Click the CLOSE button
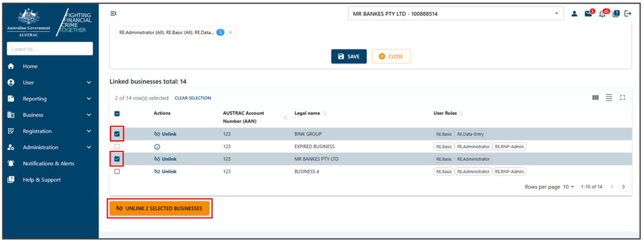Screen dimensions: 644x243 click(391, 57)
